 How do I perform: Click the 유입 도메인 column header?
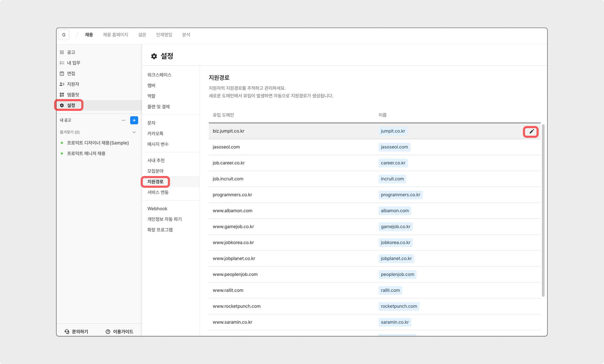(x=223, y=115)
